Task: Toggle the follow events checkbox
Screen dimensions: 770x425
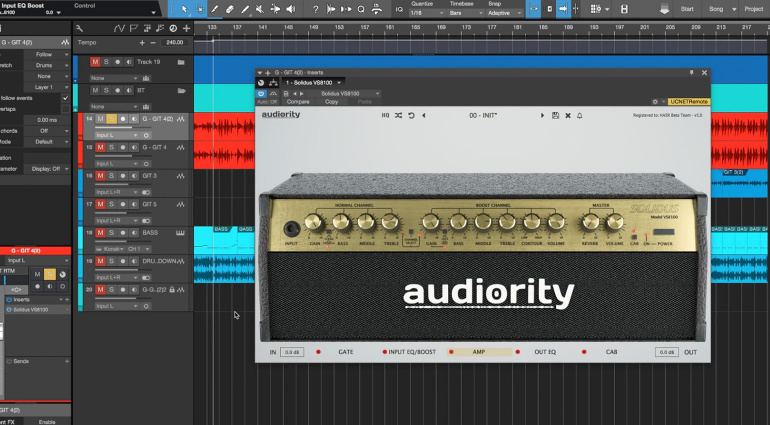Action: (65, 98)
